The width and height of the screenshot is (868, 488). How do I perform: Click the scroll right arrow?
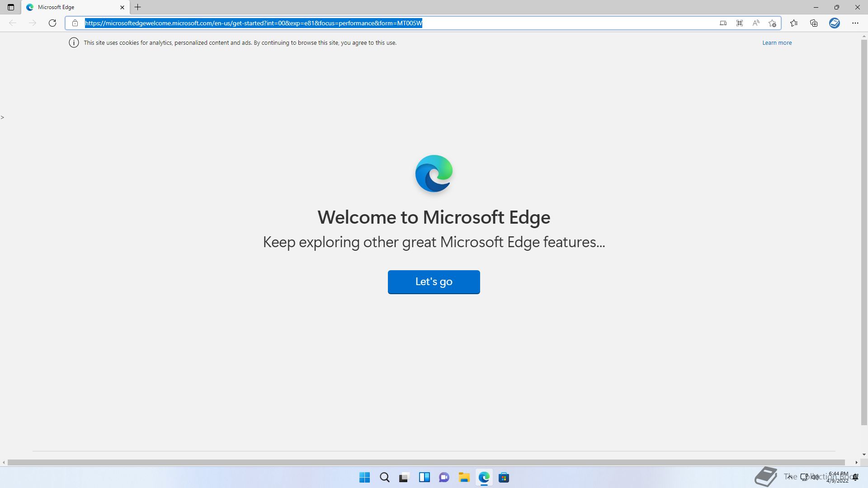(856, 462)
